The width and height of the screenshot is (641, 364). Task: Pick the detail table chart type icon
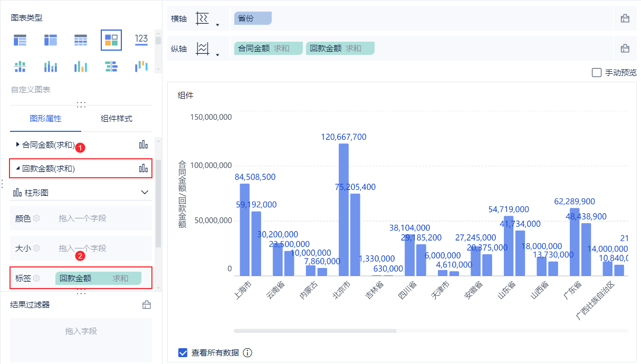[81, 40]
